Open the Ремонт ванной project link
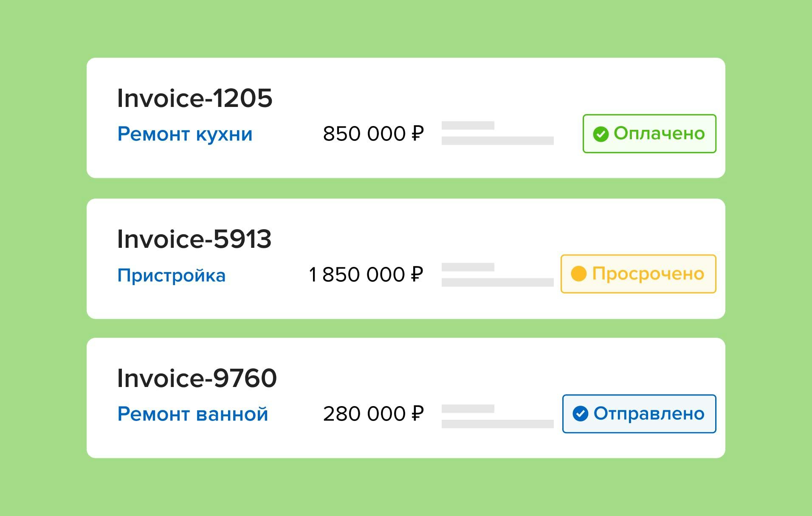Viewport: 812px width, 516px height. [192, 414]
